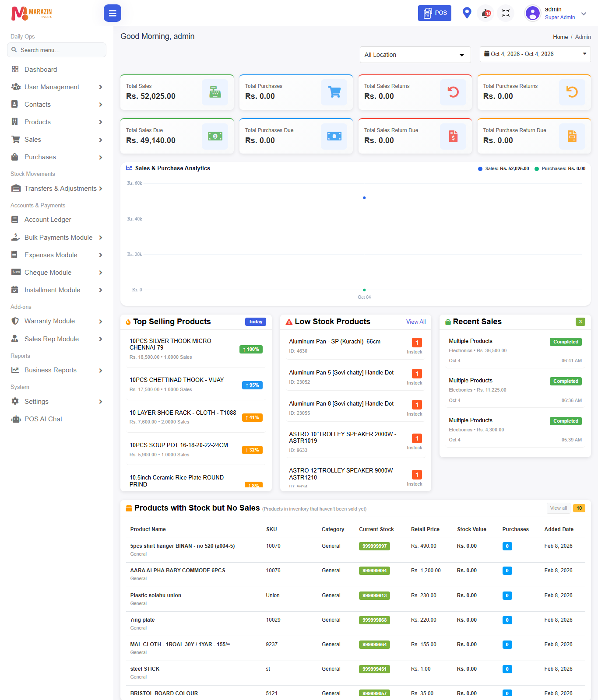Follow the Home breadcrumb link

pyautogui.click(x=560, y=37)
